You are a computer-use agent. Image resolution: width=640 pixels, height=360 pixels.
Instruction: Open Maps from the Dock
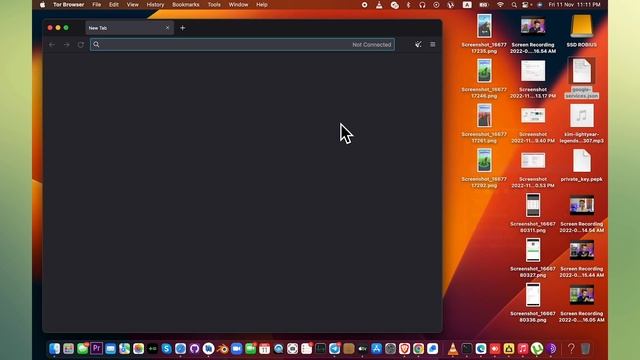tap(124, 348)
